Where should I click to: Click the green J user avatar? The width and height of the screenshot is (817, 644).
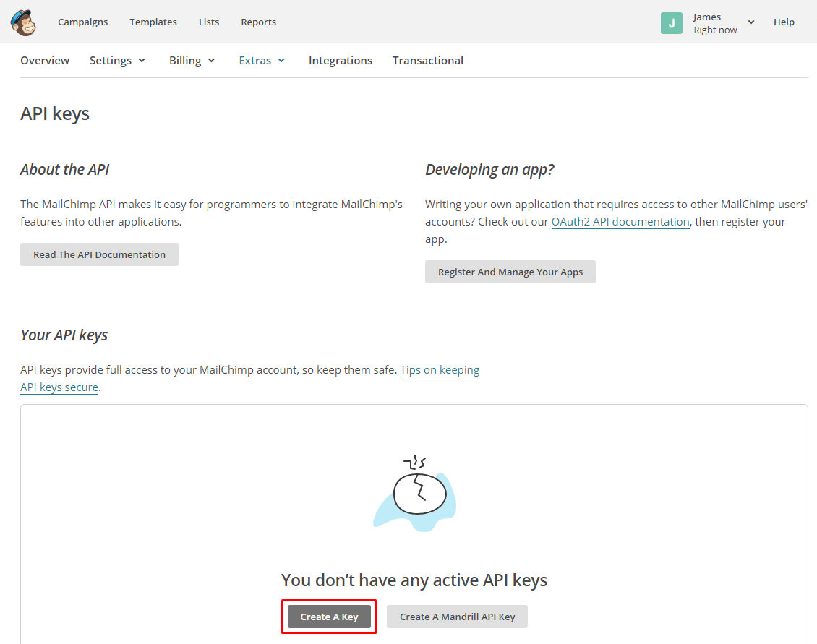point(671,23)
